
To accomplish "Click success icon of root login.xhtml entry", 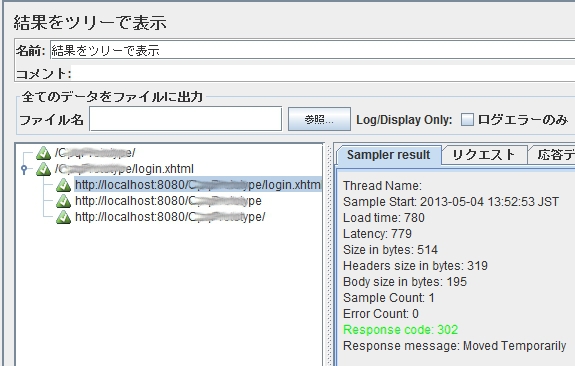I will (43, 169).
